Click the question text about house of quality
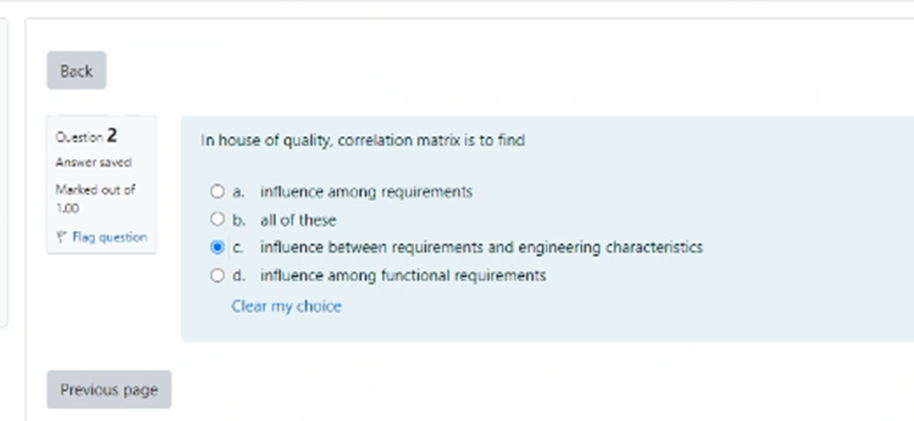 click(x=363, y=141)
